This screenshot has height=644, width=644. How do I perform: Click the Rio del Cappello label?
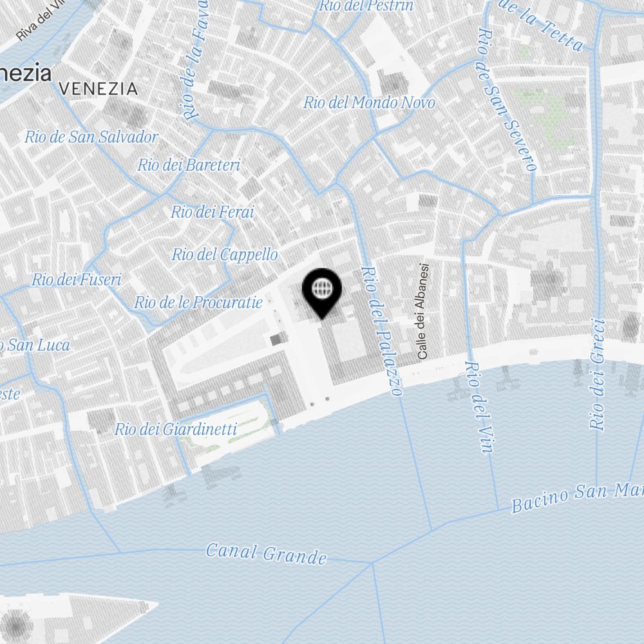point(225,254)
